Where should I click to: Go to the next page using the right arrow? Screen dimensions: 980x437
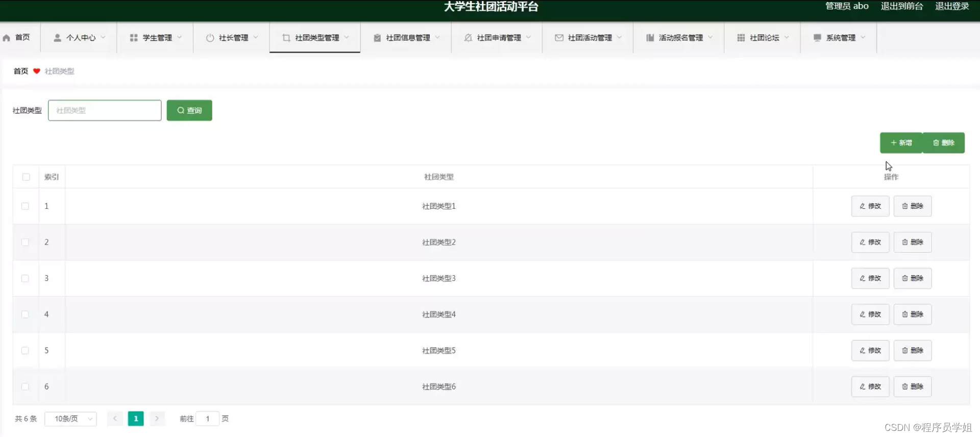tap(157, 419)
